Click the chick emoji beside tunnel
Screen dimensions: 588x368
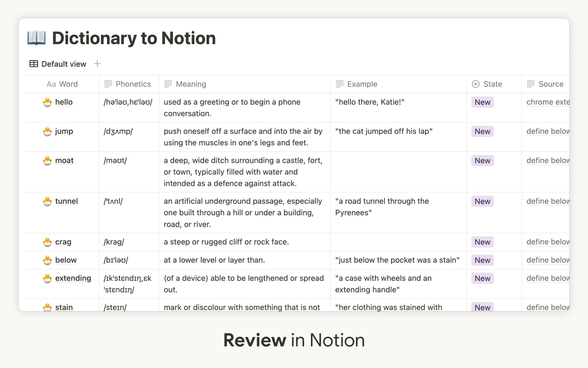click(47, 201)
